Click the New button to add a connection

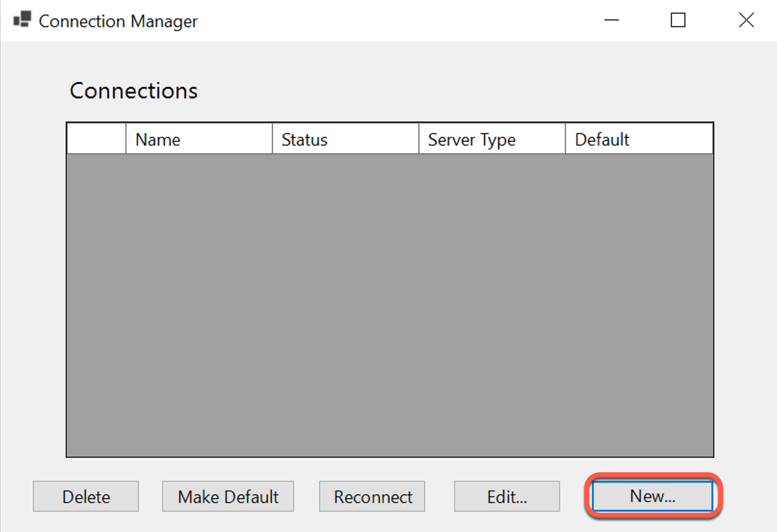(652, 496)
